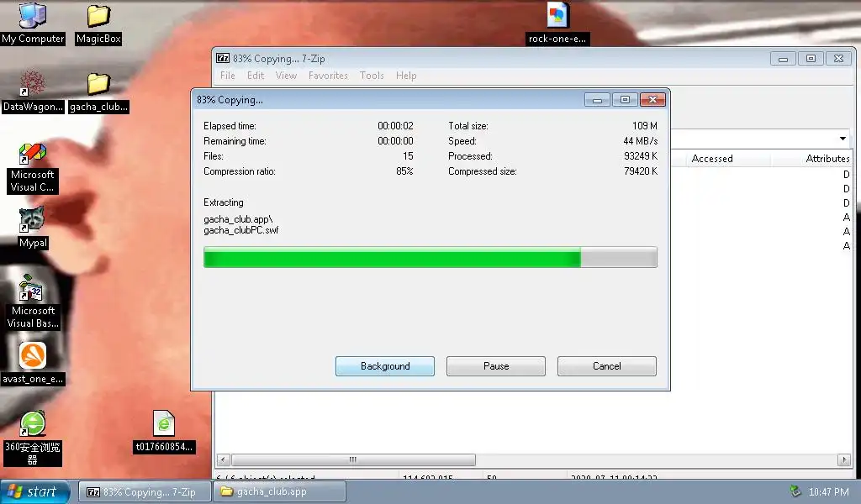Click the 85% compression ratio value
This screenshot has width=861, height=504.
[404, 171]
